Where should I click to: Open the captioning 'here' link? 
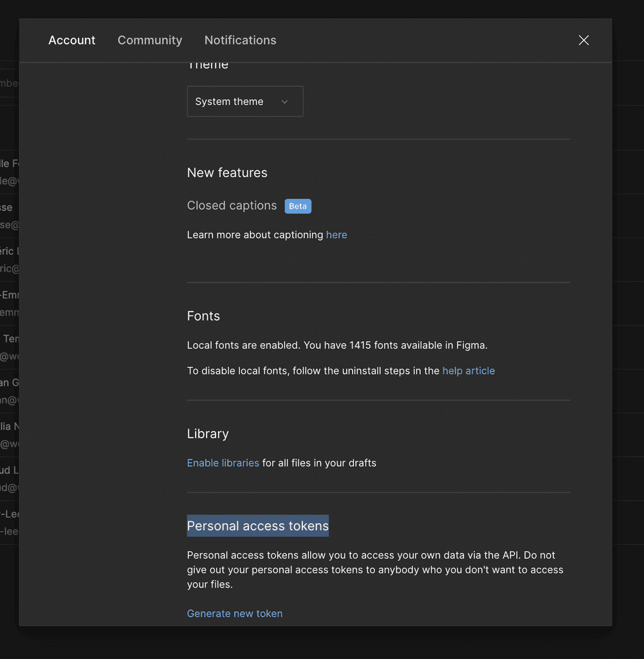click(x=336, y=234)
